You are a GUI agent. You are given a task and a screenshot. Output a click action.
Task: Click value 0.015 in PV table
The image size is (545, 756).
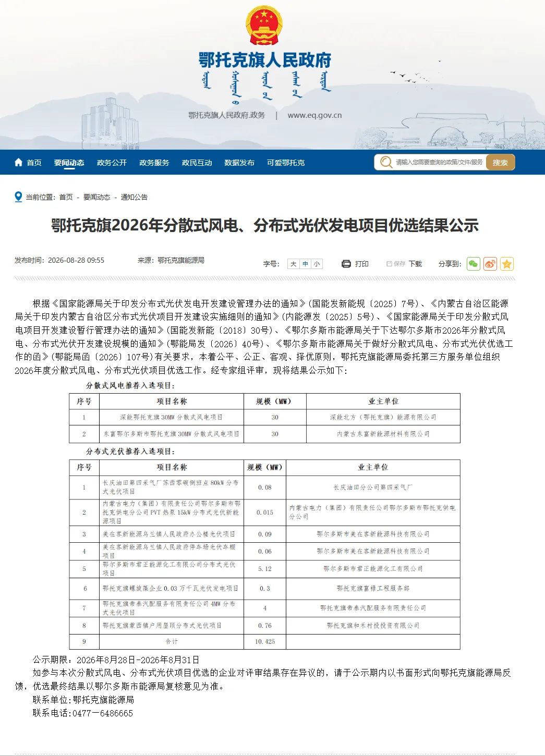click(x=265, y=513)
